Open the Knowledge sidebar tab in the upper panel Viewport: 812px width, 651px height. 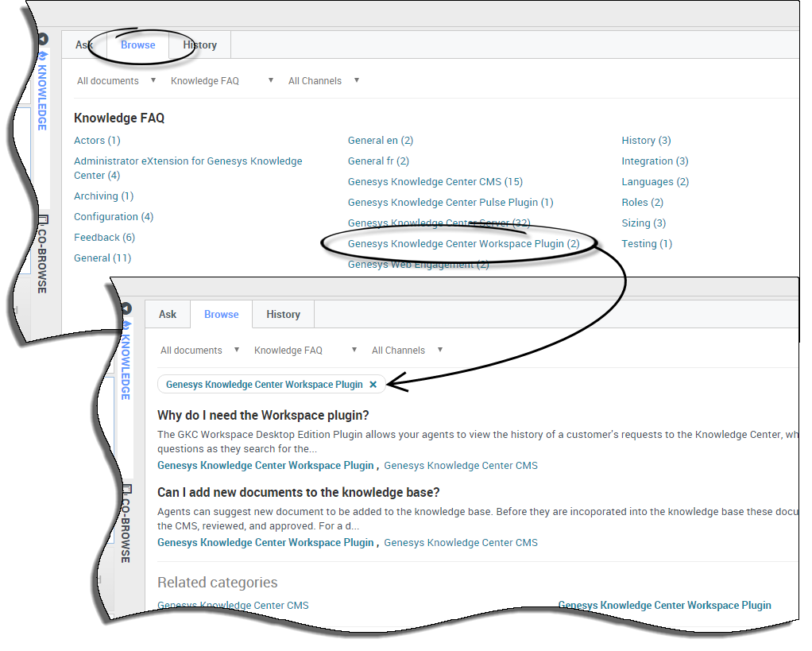(43, 91)
